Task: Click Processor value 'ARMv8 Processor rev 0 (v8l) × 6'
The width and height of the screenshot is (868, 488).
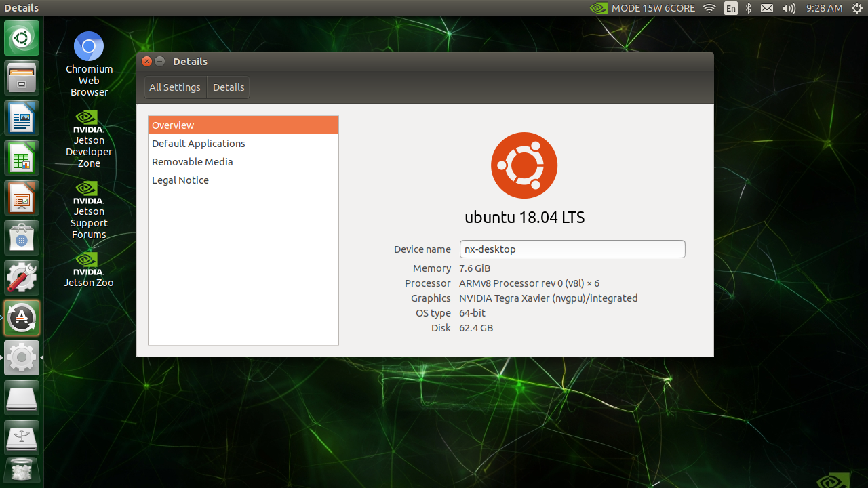Action: pos(529,283)
